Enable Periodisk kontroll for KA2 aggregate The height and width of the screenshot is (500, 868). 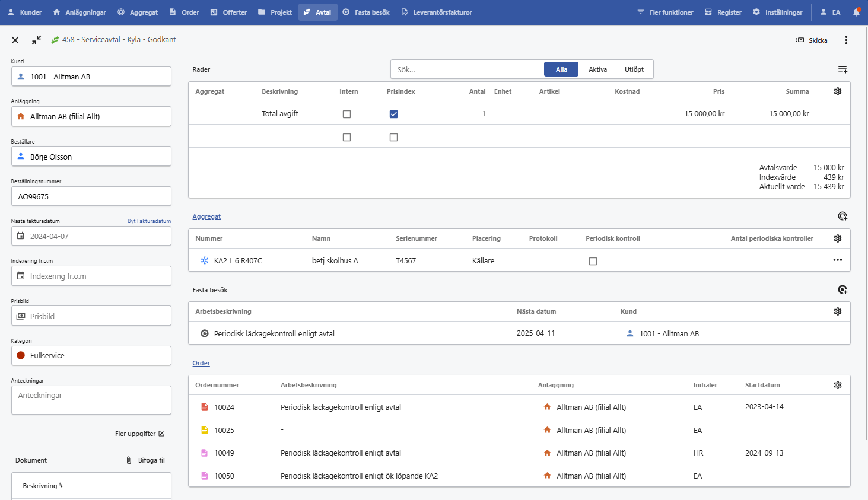point(593,261)
